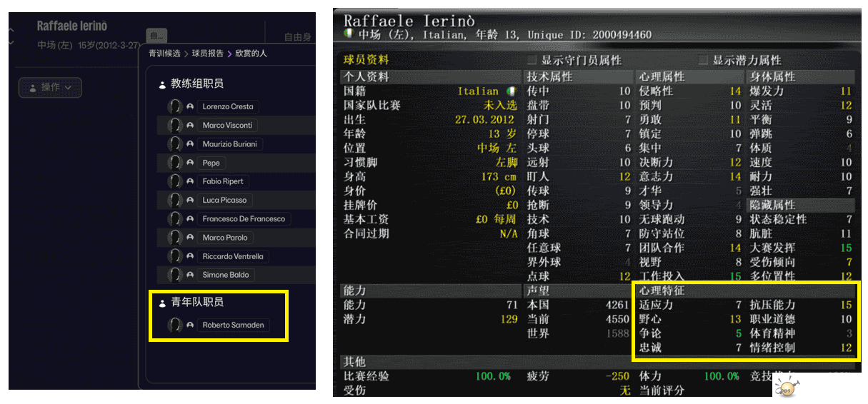Click Roberto Samaden's portrait icon
868x404 pixels.
click(175, 325)
